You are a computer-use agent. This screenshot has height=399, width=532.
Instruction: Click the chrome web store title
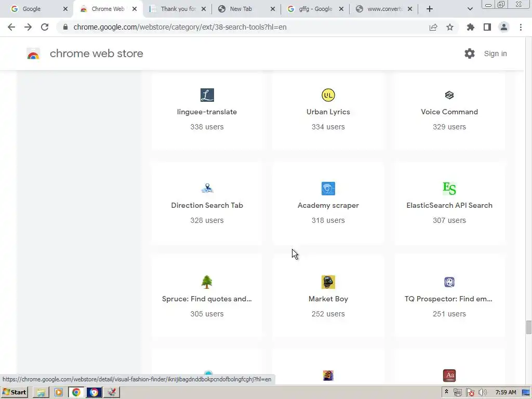pyautogui.click(x=96, y=54)
